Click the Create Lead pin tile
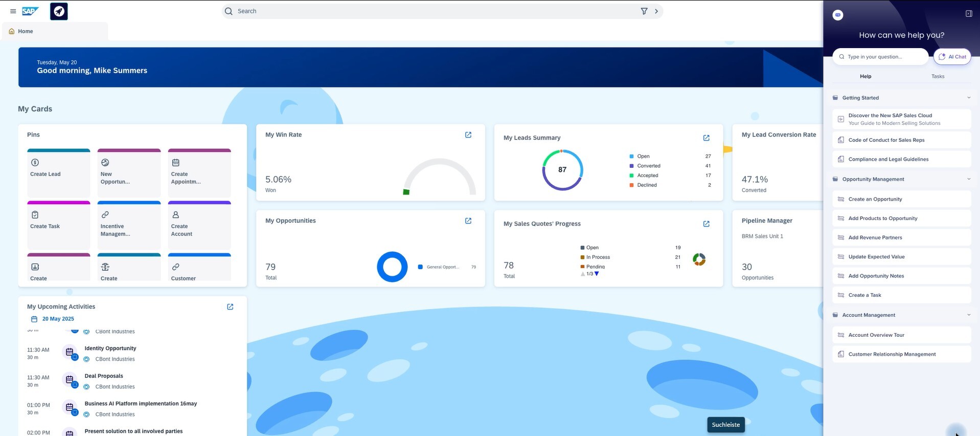This screenshot has height=436, width=980. coord(59,173)
